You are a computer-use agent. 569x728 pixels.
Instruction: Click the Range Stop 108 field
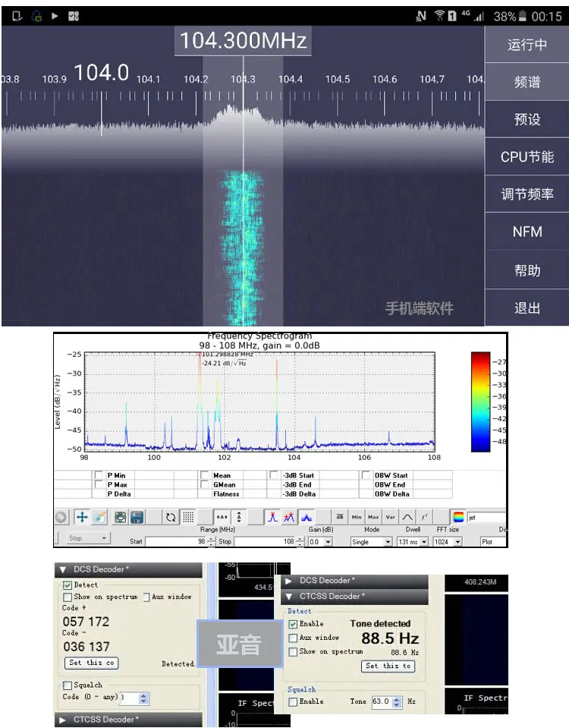[x=265, y=542]
